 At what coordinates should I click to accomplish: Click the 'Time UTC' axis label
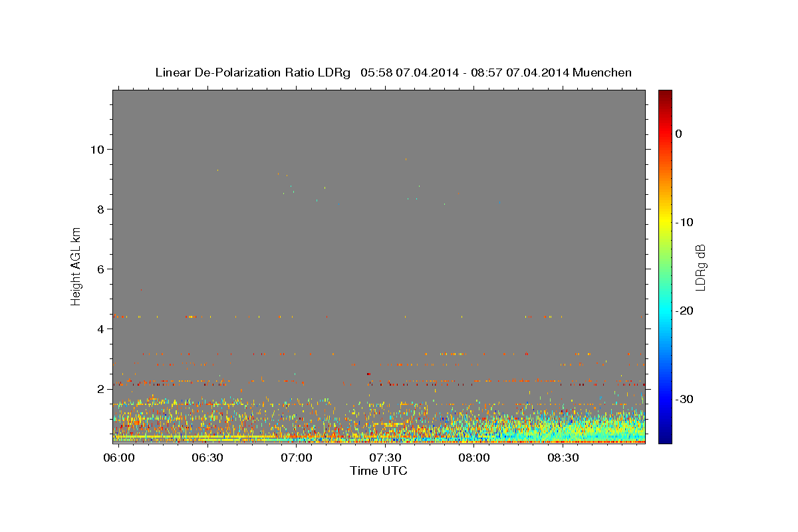pos(378,471)
